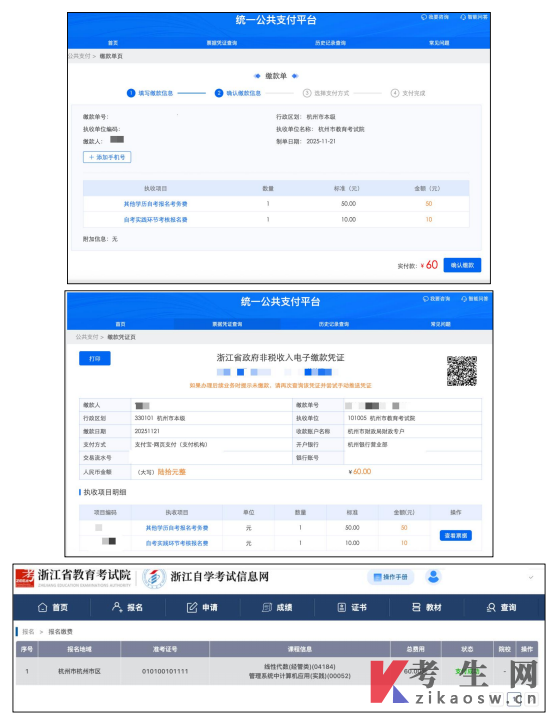
Task: Click 其他学历自考报名考务费 link in voucher detail table
Action: (177, 528)
